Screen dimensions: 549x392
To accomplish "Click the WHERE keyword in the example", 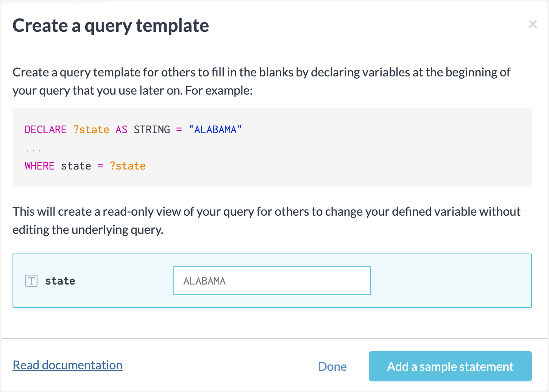I will click(x=39, y=166).
